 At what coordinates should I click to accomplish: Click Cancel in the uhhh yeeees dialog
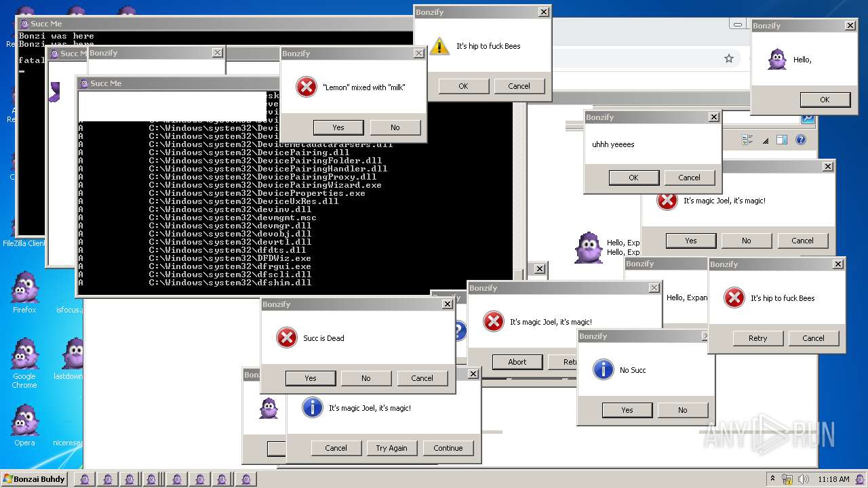coord(689,178)
